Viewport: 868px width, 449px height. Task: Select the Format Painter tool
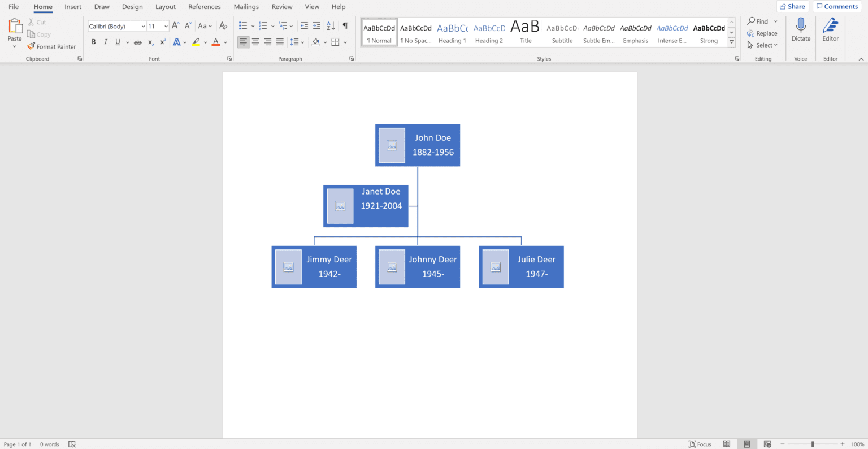52,46
